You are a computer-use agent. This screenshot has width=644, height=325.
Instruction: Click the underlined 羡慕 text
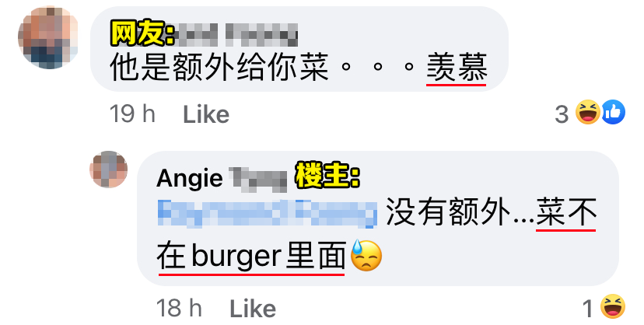click(x=457, y=68)
